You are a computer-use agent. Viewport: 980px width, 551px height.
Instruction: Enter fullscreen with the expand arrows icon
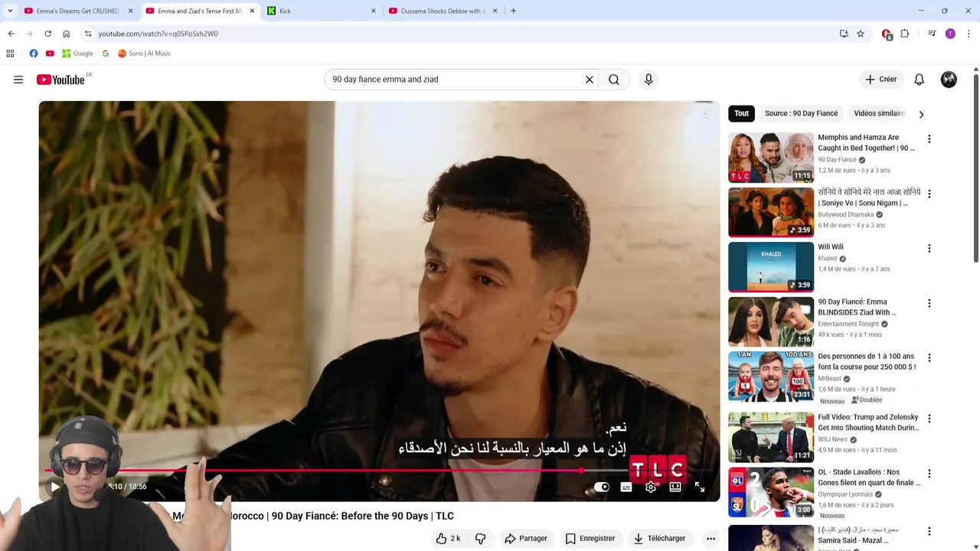click(700, 487)
